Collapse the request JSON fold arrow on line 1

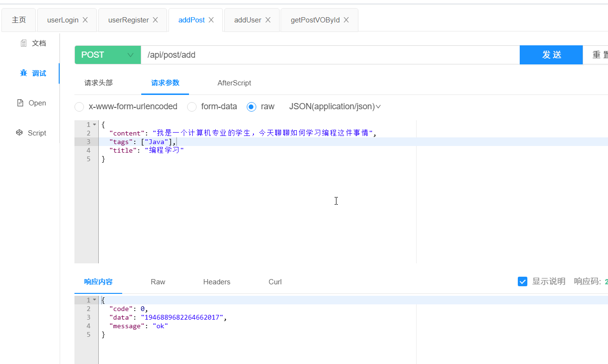(x=94, y=125)
